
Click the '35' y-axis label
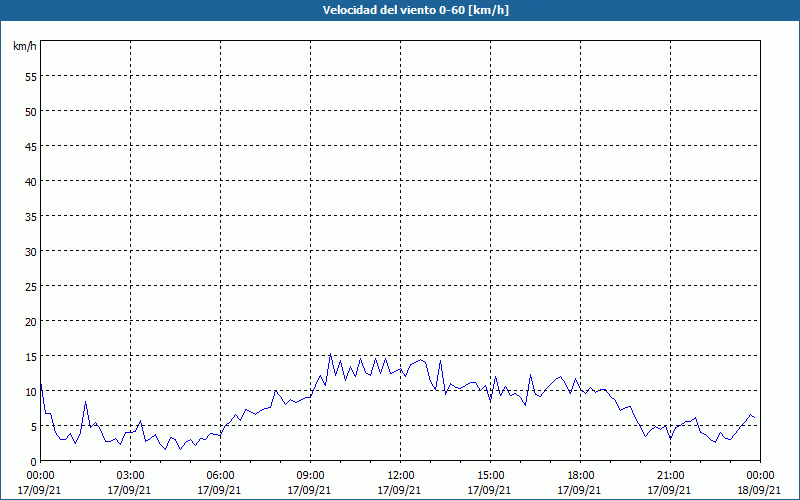tap(31, 216)
